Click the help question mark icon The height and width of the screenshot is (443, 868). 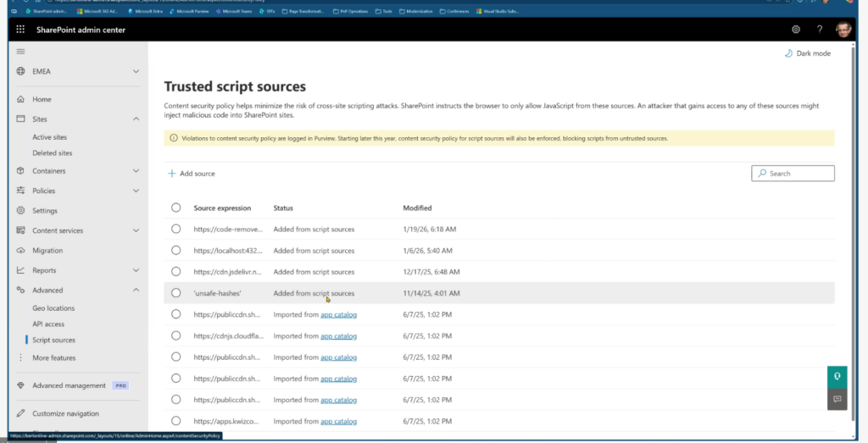pyautogui.click(x=820, y=29)
